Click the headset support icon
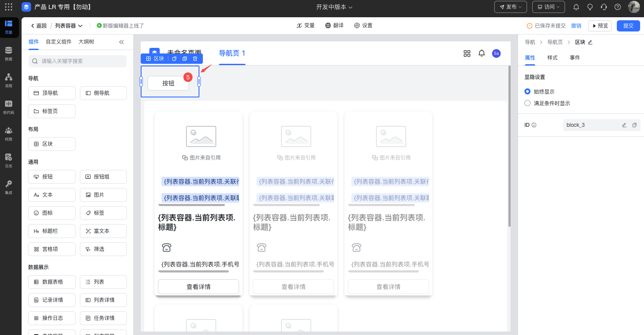The height and width of the screenshot is (335, 644). click(604, 7)
